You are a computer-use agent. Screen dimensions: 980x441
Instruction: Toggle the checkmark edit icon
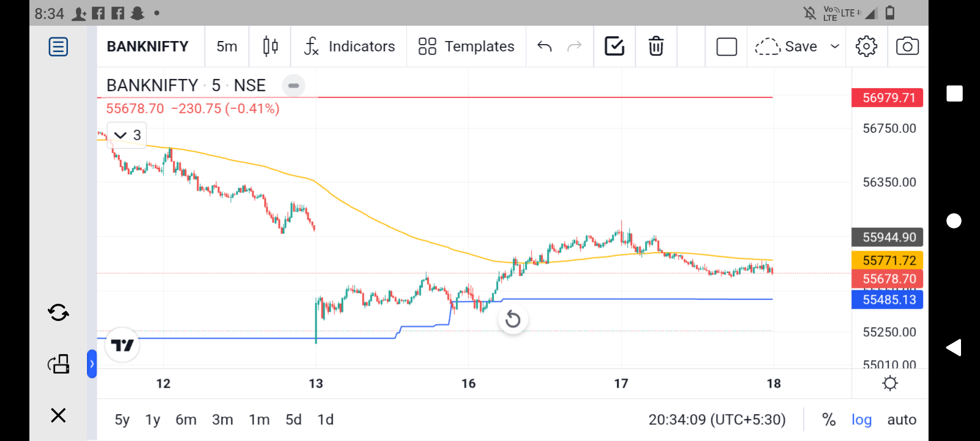point(614,47)
